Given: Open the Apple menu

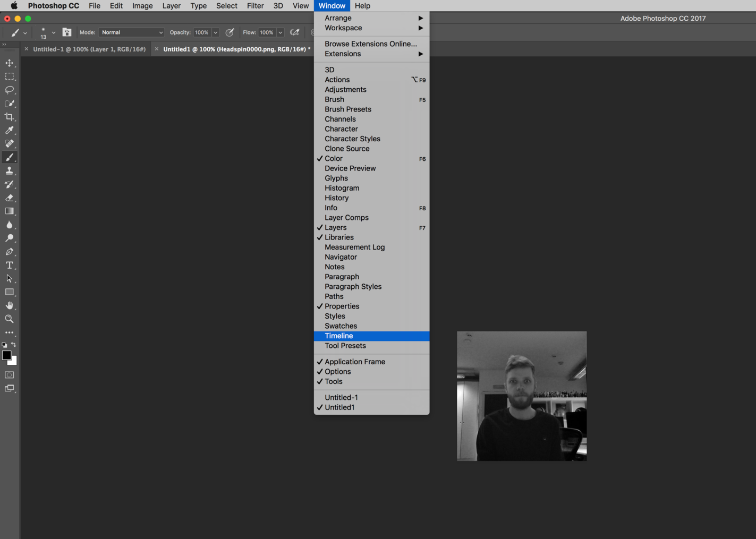Looking at the screenshot, I should click(14, 6).
